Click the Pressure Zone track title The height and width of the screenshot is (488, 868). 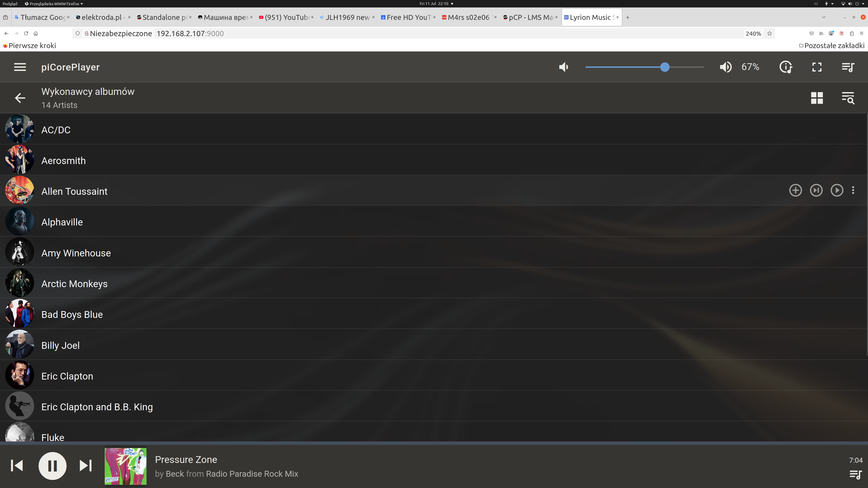tap(186, 459)
